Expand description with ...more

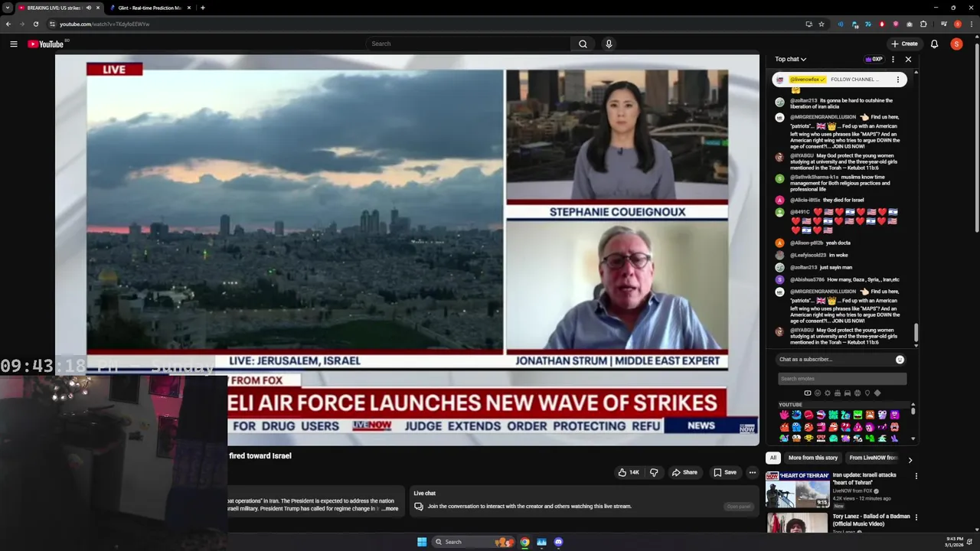pyautogui.click(x=390, y=508)
